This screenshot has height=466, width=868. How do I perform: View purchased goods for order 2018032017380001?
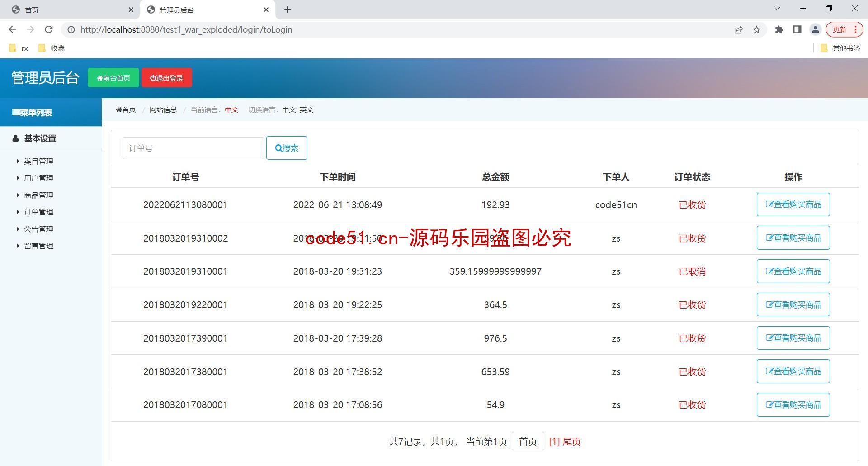[793, 371]
